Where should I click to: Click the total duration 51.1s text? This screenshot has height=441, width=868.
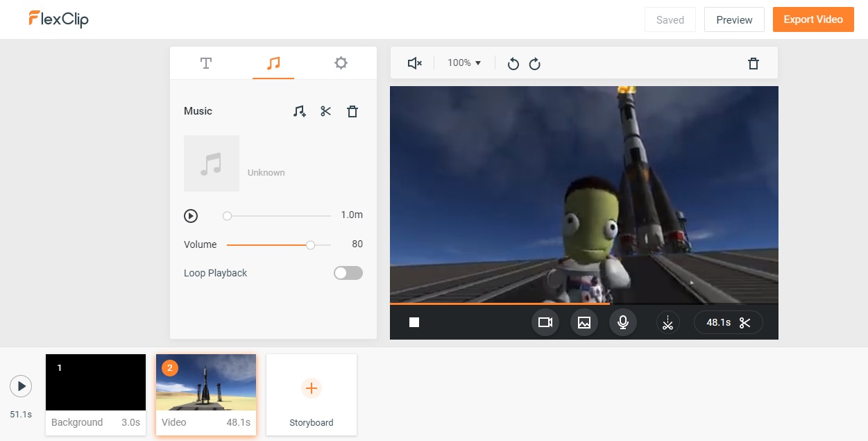coord(21,414)
